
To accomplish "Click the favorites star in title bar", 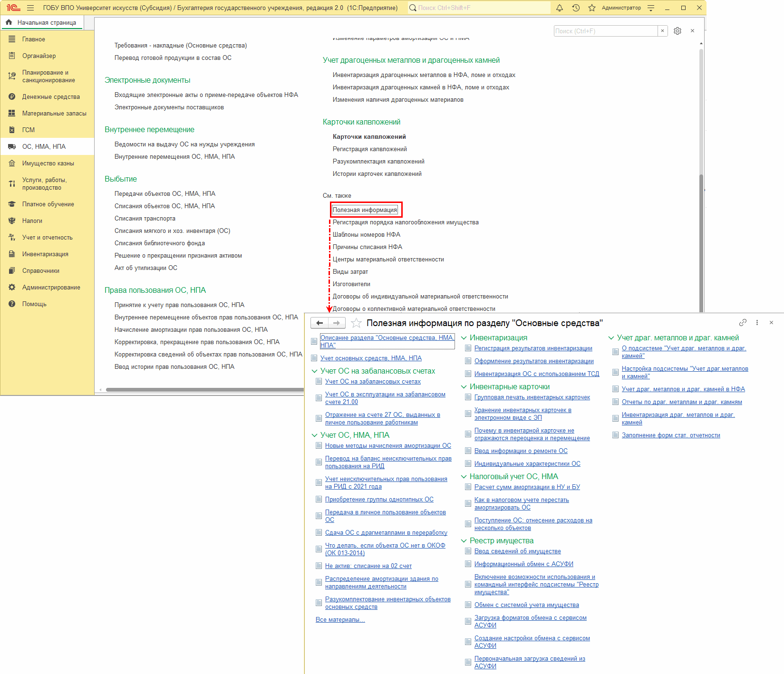I will click(x=591, y=8).
